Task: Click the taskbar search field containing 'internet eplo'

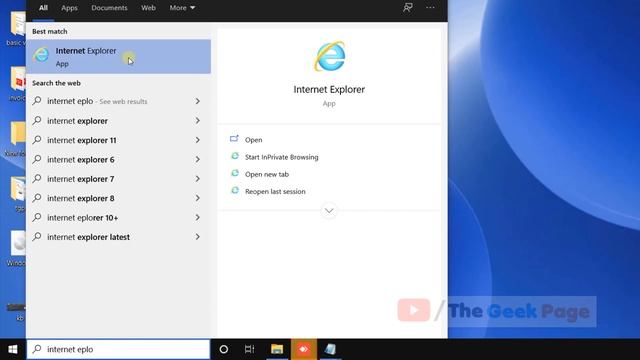Action: (x=118, y=349)
